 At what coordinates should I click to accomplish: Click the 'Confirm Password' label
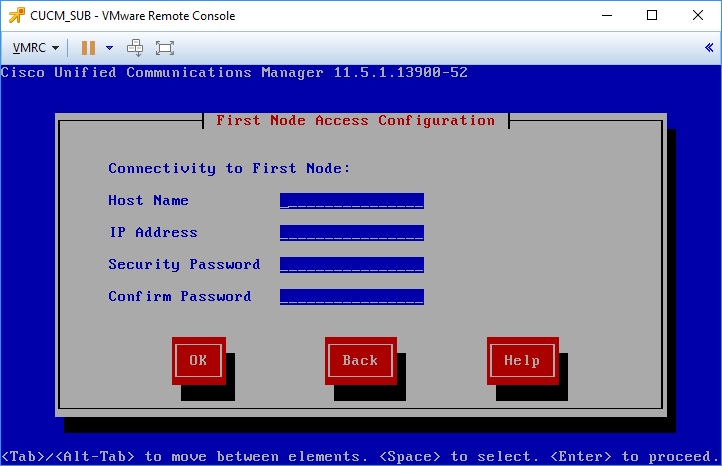point(180,297)
